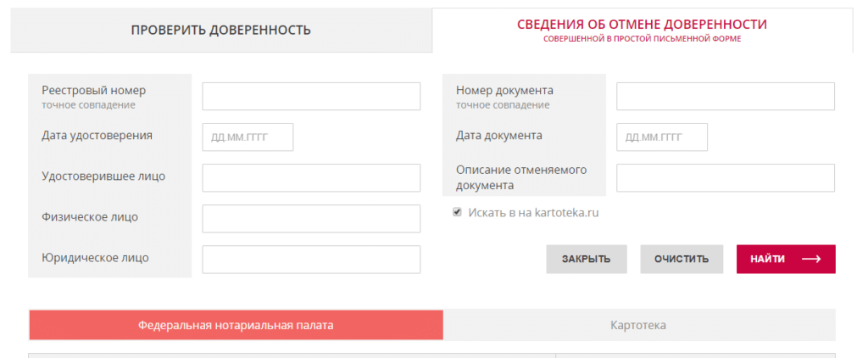
Task: Focus the Дата удостоверения date field
Action: point(248,137)
